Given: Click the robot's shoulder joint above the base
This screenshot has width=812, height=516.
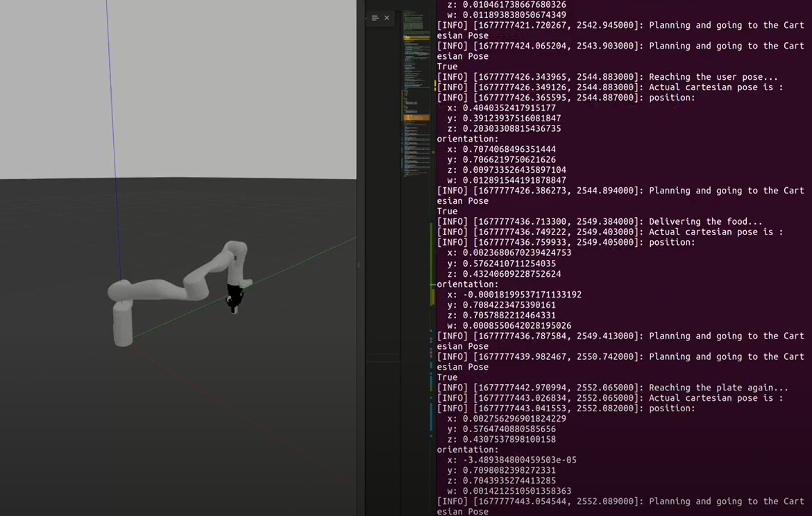Looking at the screenshot, I should [x=119, y=290].
